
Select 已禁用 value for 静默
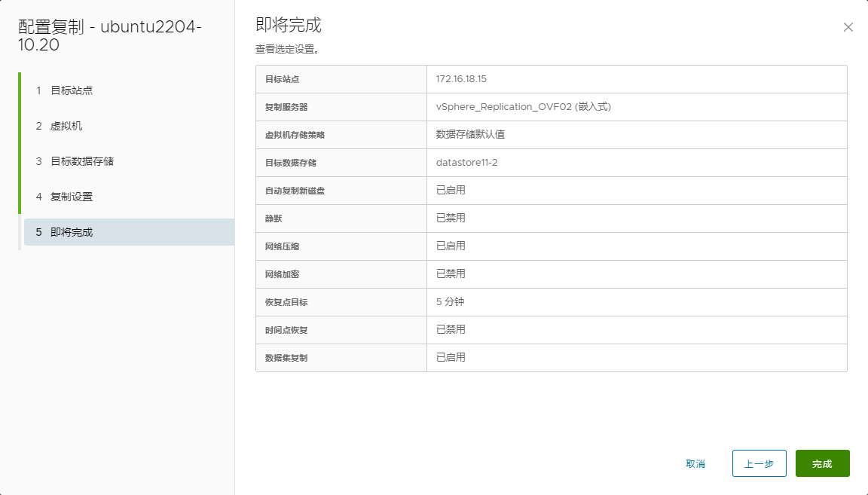click(451, 218)
